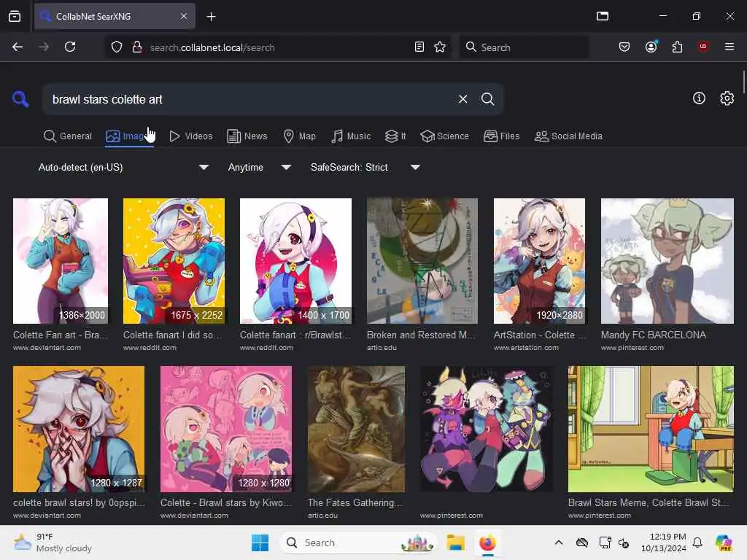Open SearXNG preferences gear icon

(x=727, y=98)
